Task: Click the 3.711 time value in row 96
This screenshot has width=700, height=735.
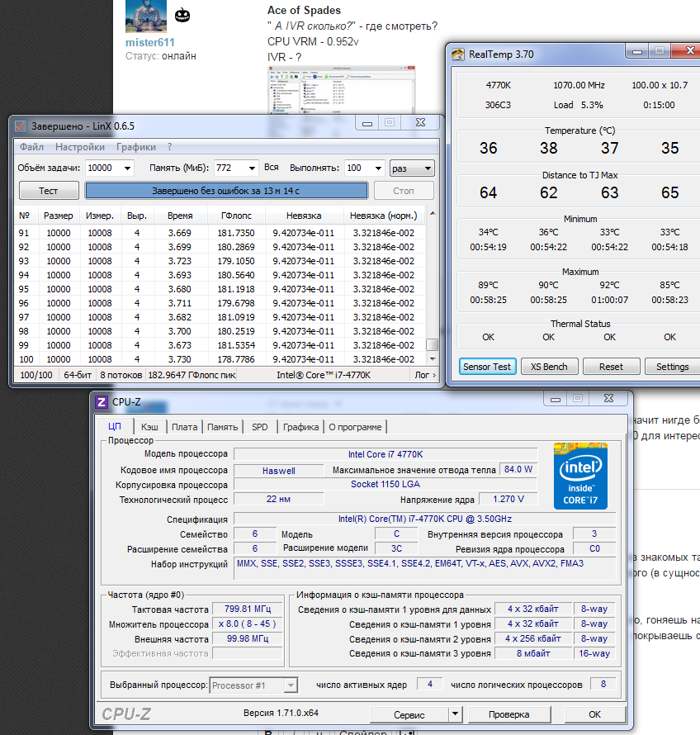Action: (x=180, y=303)
